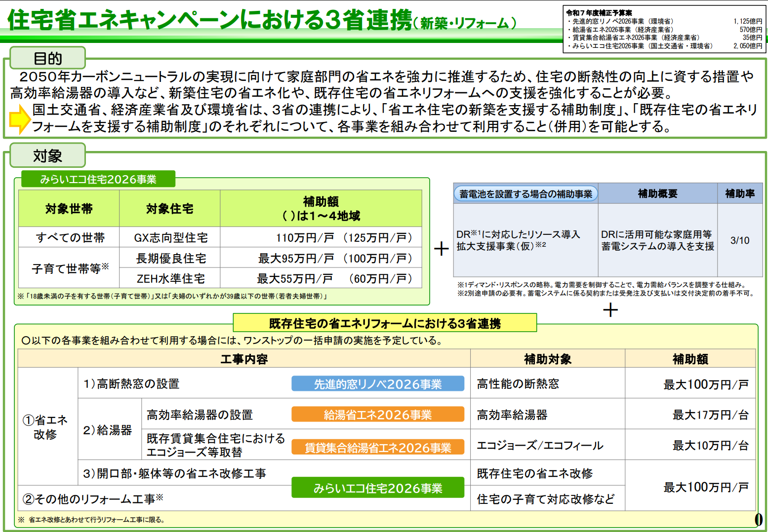This screenshot has height=532, width=768.
Task: Click the 令和7年度補正予算案 budget box heading
Action: (x=599, y=13)
